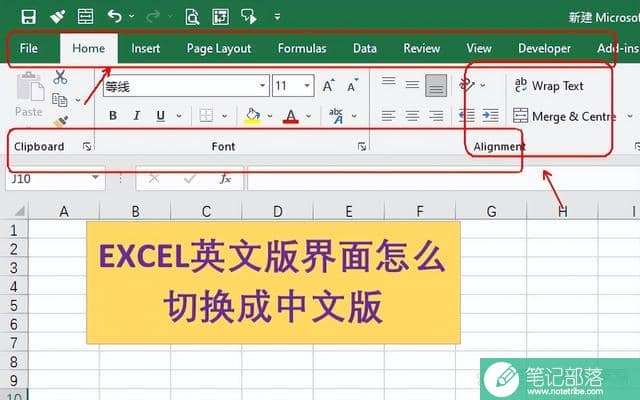Click the Save icon in quick access toolbar
The width and height of the screenshot is (640, 400).
(x=29, y=17)
